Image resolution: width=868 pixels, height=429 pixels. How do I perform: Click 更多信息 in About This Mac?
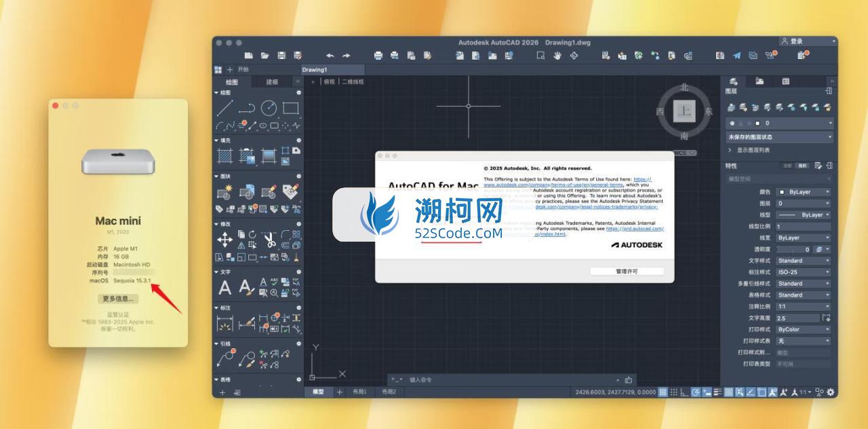(x=118, y=299)
